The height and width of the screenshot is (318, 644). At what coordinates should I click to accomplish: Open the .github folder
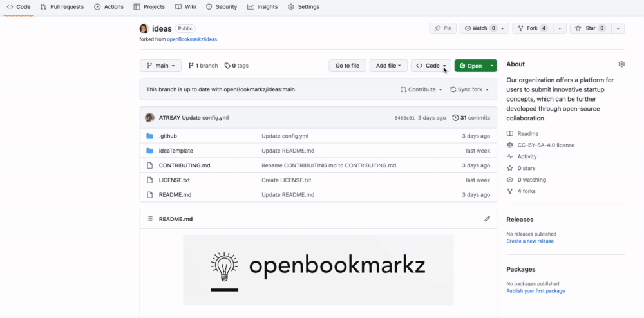(168, 136)
